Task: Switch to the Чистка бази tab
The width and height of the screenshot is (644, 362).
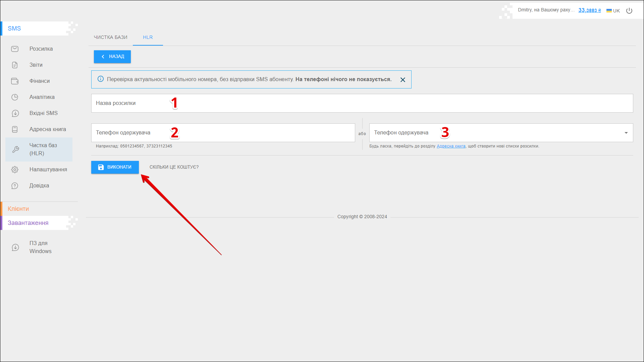Action: coord(110,37)
